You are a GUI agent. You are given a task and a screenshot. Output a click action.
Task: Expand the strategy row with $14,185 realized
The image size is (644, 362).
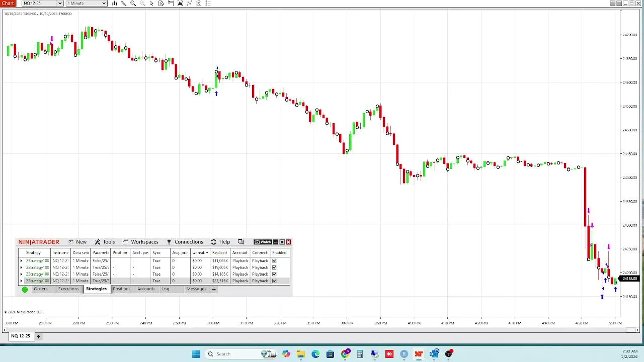[x=21, y=274]
